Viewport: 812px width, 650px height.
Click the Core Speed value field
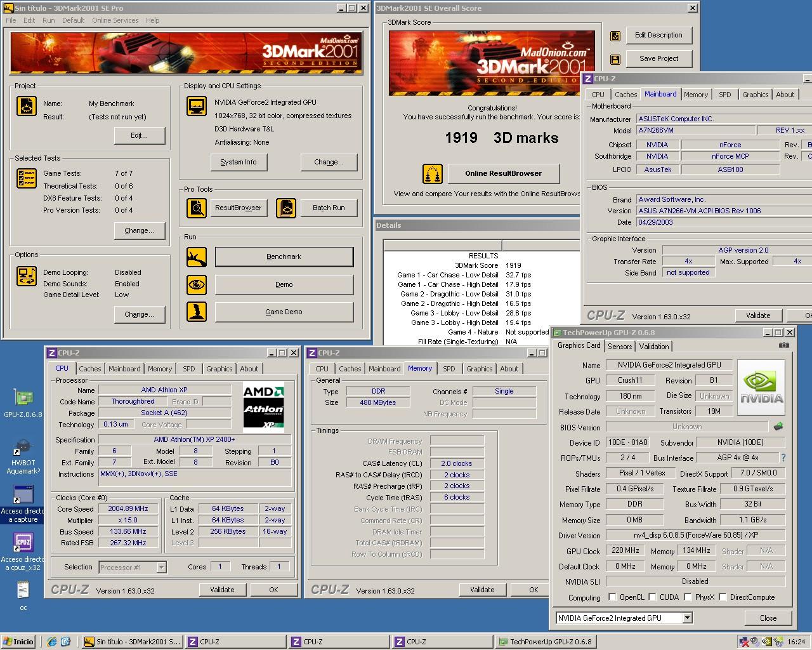(x=128, y=508)
